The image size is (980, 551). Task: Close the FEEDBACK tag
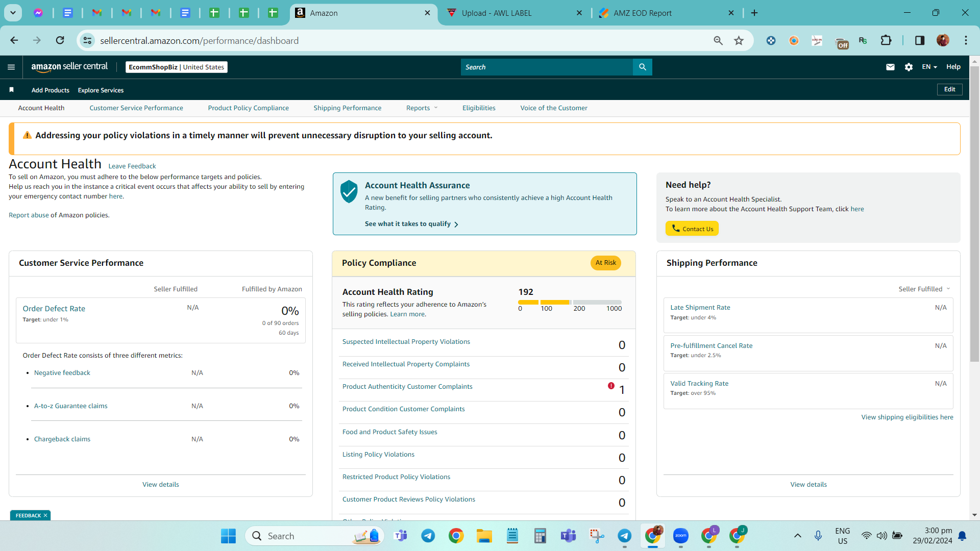point(45,515)
